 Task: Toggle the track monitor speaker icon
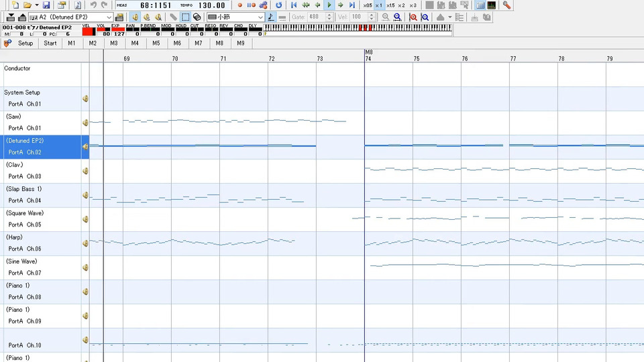135,17
